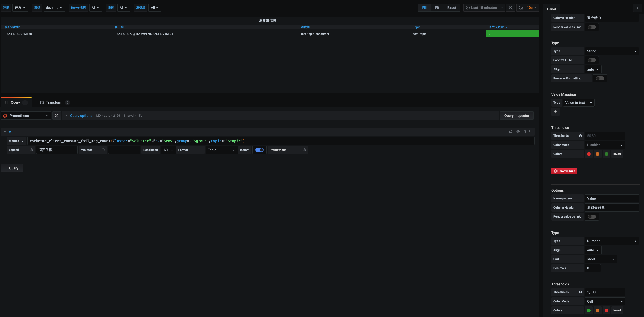
Task: Click the Remove Rule button
Action: click(564, 171)
